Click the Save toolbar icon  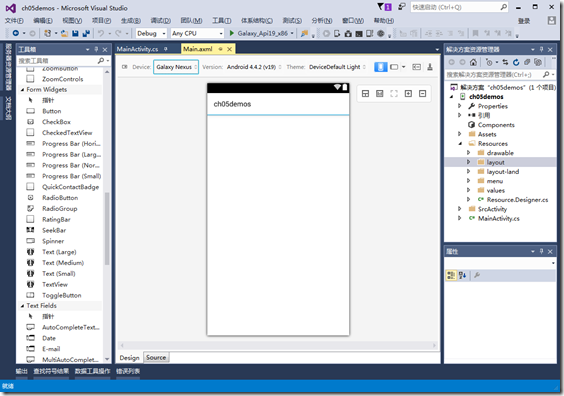point(75,33)
